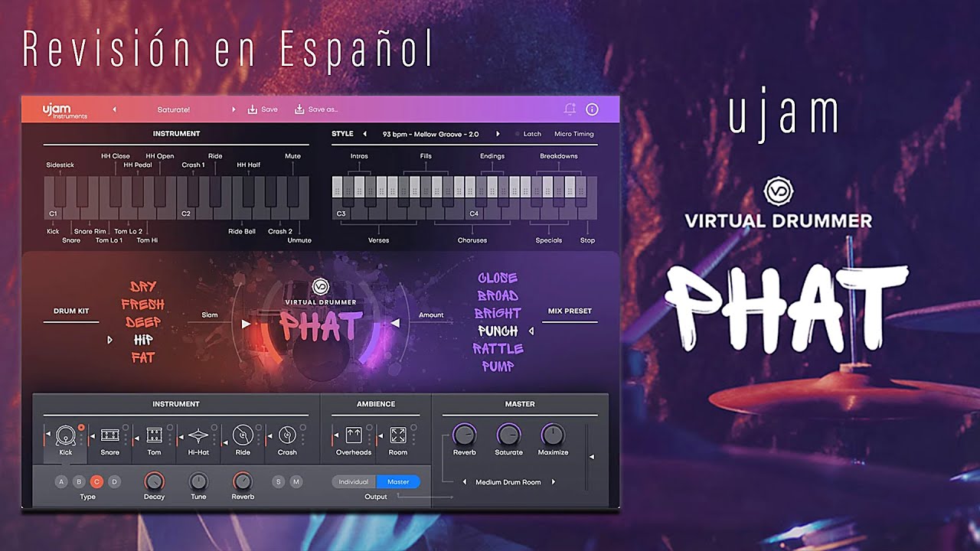Screen dimensions: 980x551
Task: Select the Room ambience icon
Action: click(398, 435)
